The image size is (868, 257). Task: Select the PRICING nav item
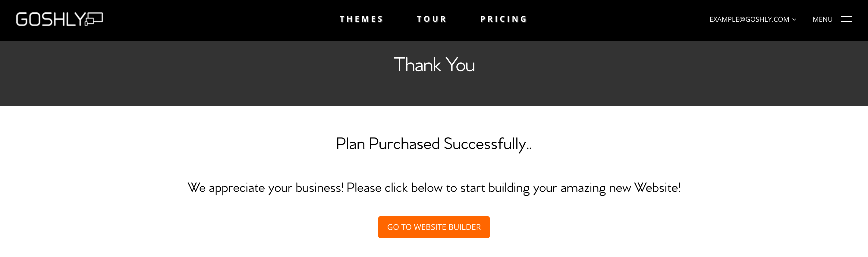coord(504,19)
